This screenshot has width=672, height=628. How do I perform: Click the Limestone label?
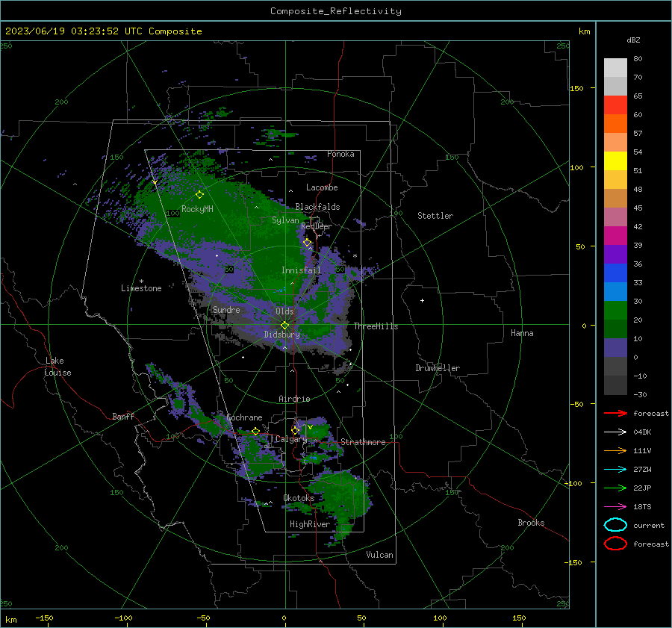141,288
